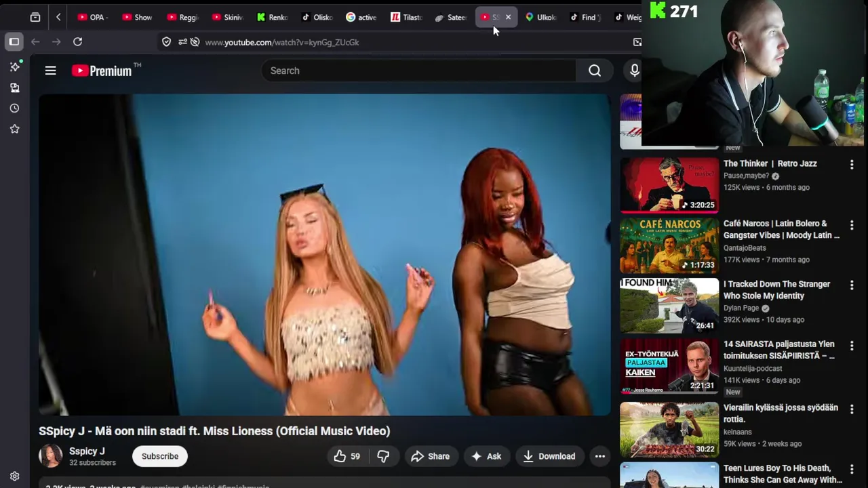Switch to the Reggi tab

pos(182,17)
